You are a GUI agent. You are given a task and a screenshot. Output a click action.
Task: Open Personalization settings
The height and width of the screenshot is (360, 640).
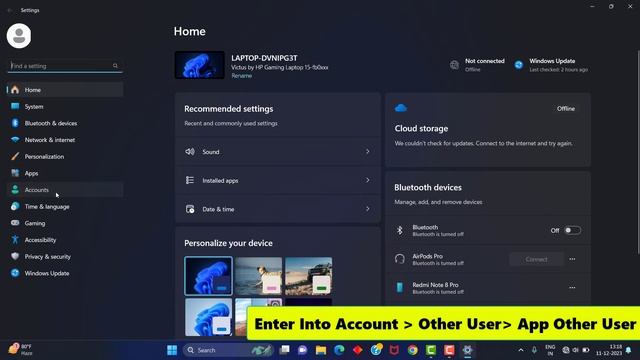point(65,157)
